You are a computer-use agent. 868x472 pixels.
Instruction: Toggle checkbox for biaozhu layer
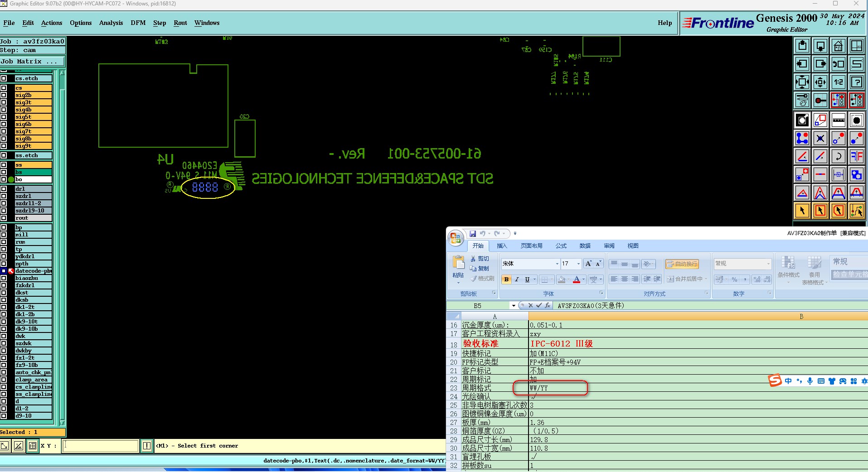click(x=4, y=278)
